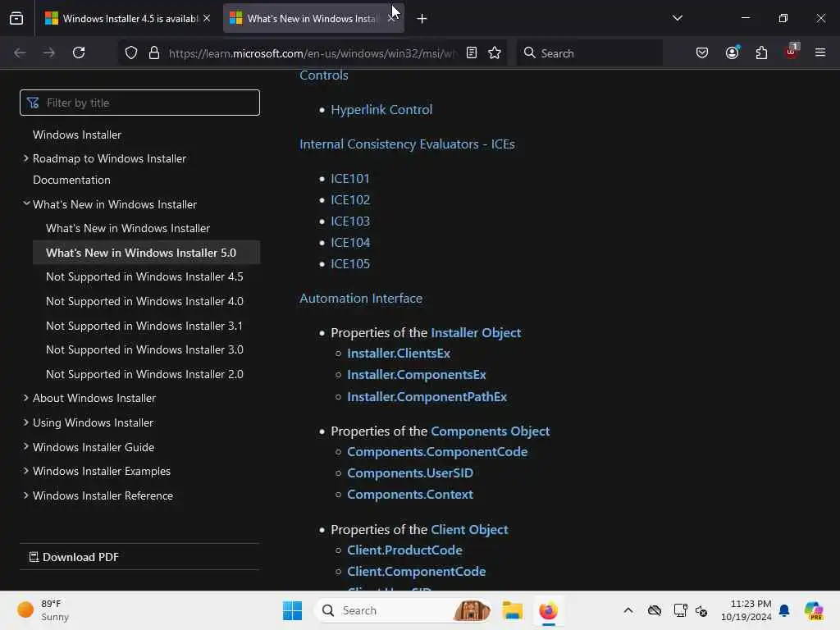Open a new browser tab
The image size is (840, 630).
[x=422, y=19]
